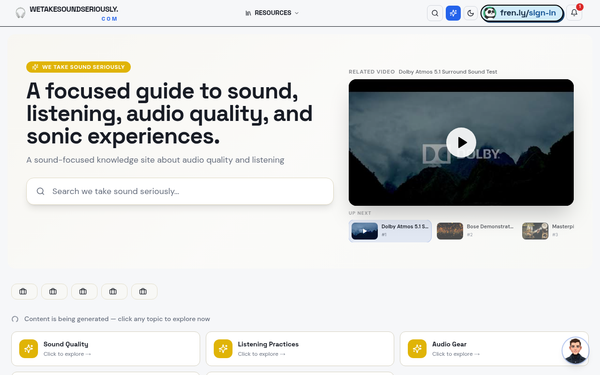Open the Listening Practices topic card
This screenshot has width=600, height=375.
300,349
